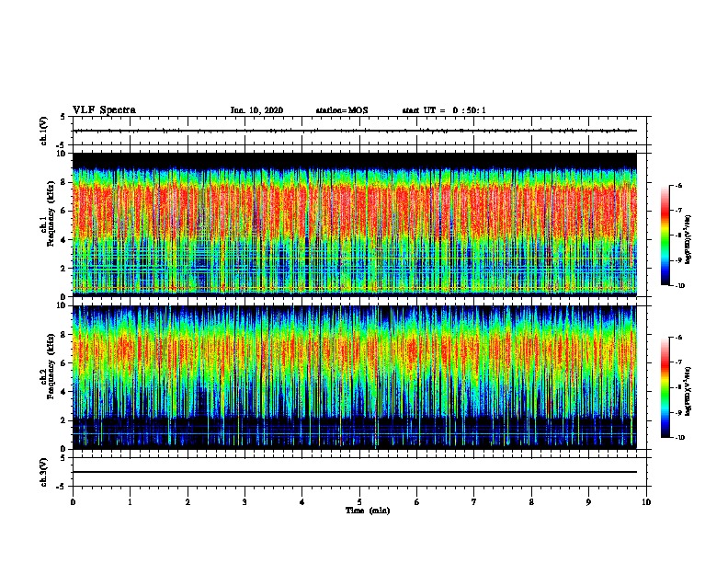Click time axis tick label "9"
728x563 pixels.
pyautogui.click(x=588, y=502)
